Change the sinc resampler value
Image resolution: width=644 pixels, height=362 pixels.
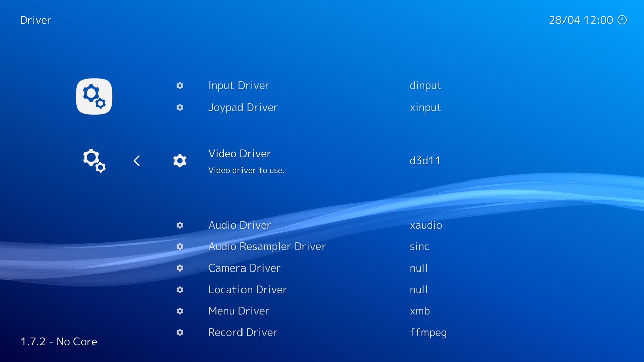420,247
